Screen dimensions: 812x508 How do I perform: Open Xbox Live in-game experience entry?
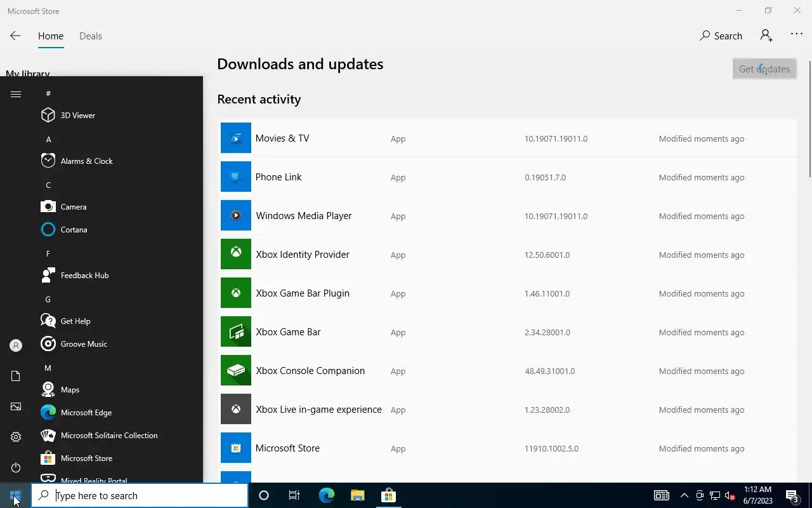507,410
